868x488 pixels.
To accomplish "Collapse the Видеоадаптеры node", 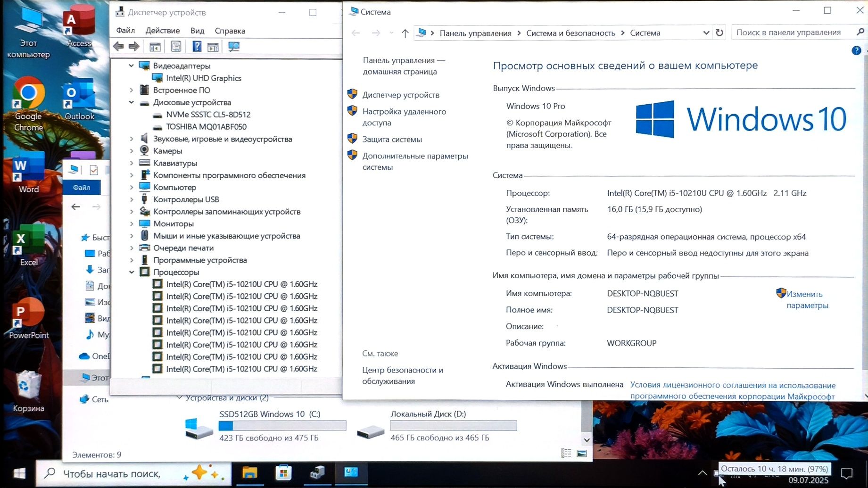I will pyautogui.click(x=132, y=66).
